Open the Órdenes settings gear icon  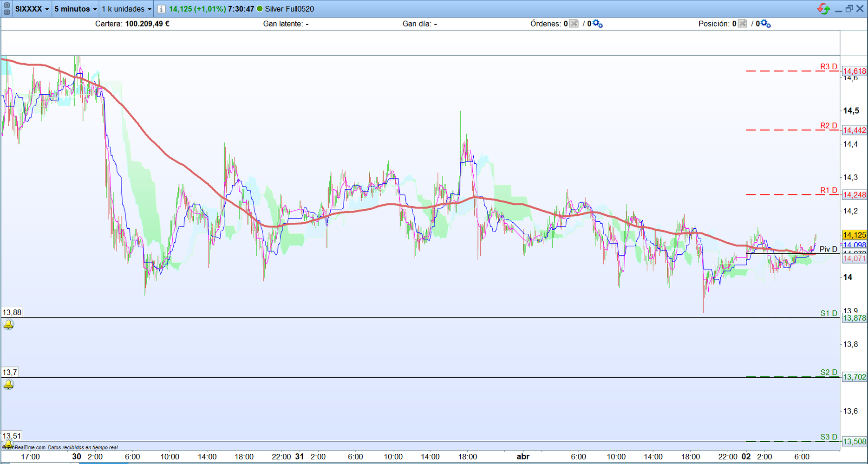tap(597, 24)
